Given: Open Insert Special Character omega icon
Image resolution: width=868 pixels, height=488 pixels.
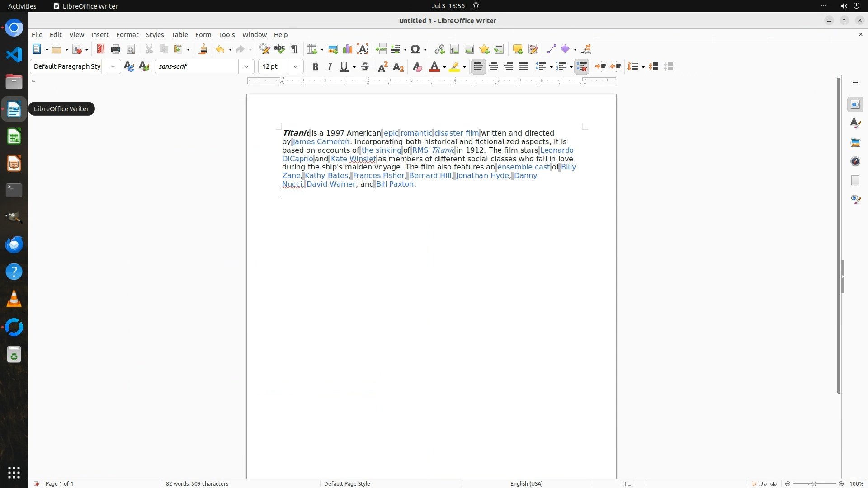Looking at the screenshot, I should [x=416, y=49].
